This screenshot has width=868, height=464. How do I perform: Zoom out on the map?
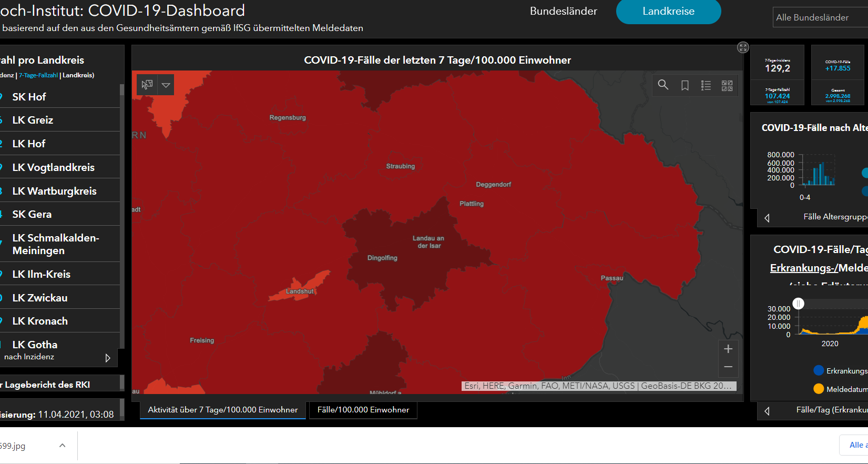point(728,367)
